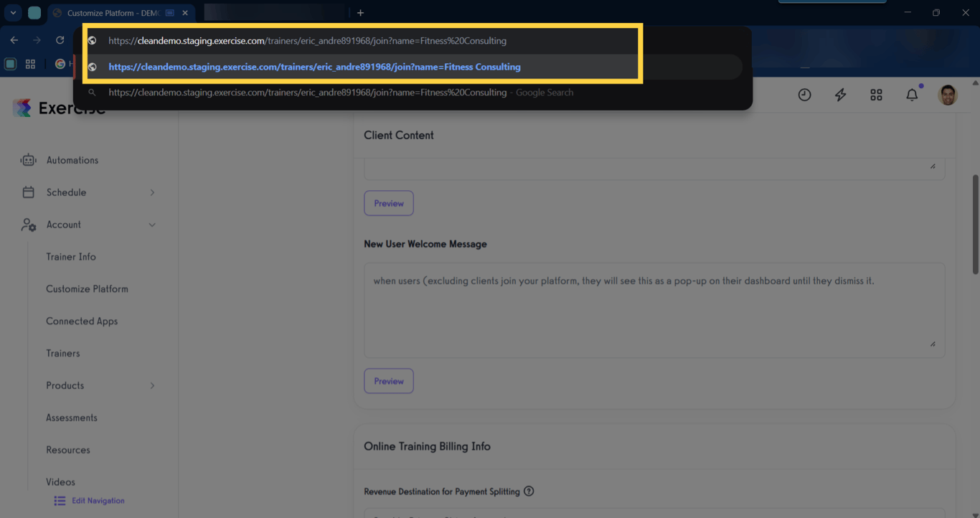The height and width of the screenshot is (518, 980).
Task: Close the Customize Platform browser tab
Action: pos(185,13)
